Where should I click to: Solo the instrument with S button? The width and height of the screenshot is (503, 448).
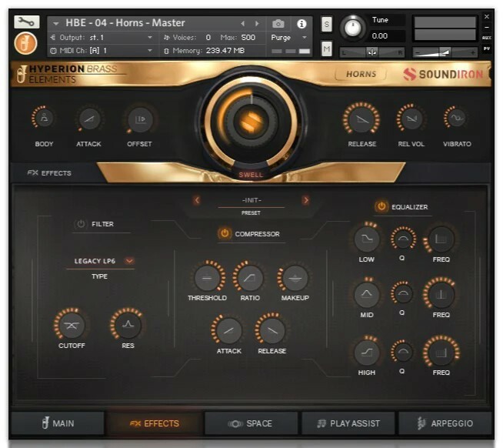click(x=327, y=24)
